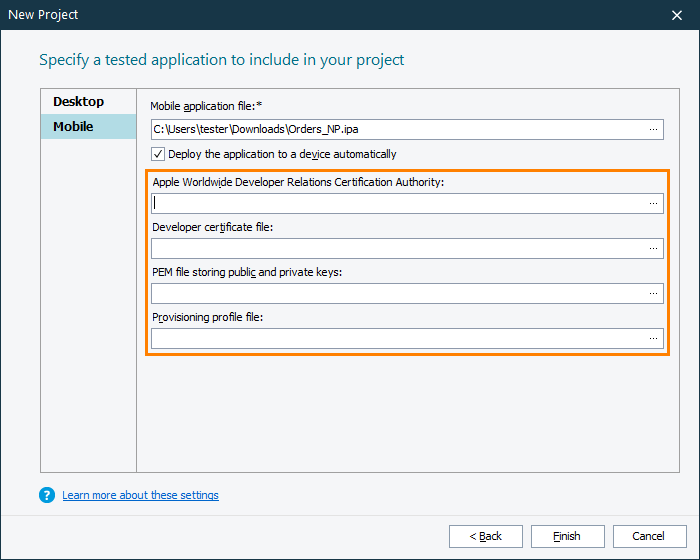Uncheck Deploy the application to a device automatically

[x=158, y=154]
